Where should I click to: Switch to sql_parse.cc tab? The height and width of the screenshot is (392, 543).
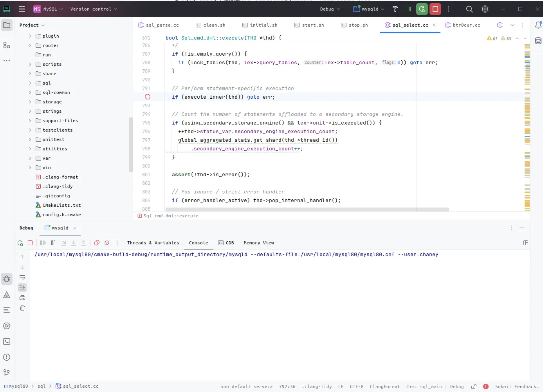[158, 25]
